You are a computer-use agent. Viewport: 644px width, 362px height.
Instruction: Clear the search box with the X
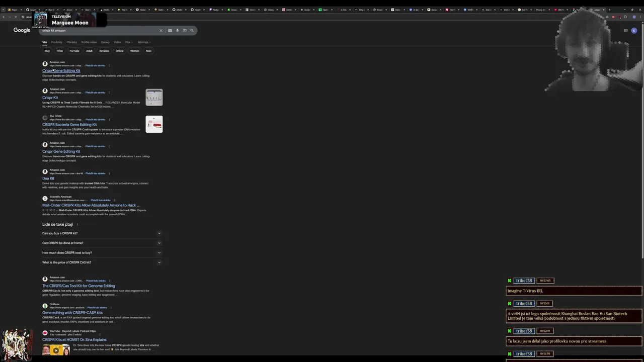point(161,31)
